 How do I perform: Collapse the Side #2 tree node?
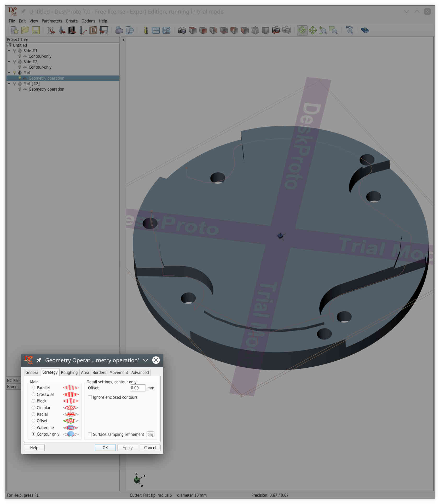coord(9,62)
